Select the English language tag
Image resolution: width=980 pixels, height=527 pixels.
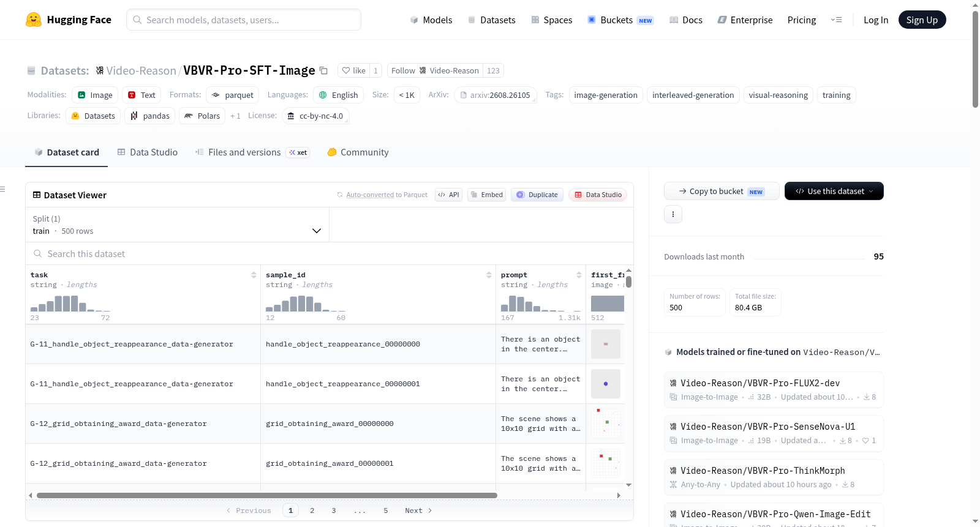(x=339, y=95)
